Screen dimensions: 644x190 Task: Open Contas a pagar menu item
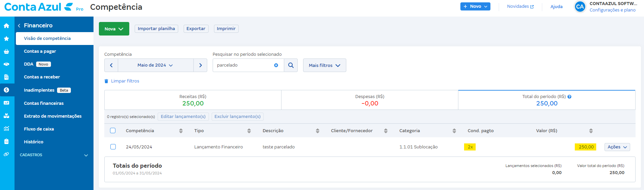pyautogui.click(x=40, y=51)
